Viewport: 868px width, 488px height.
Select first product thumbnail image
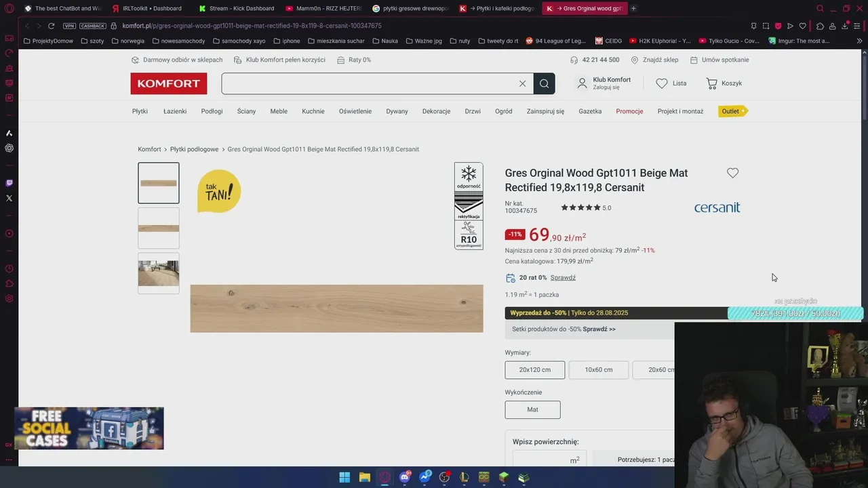coord(159,183)
